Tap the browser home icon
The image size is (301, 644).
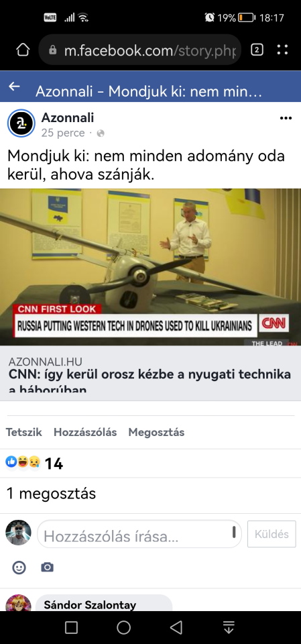point(23,50)
